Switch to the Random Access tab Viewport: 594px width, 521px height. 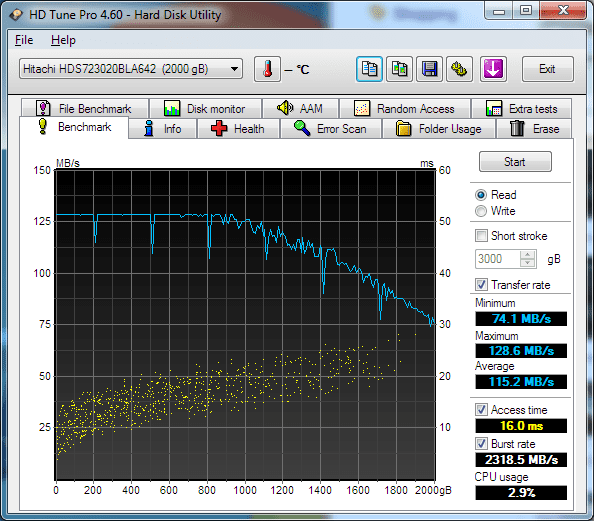(x=405, y=109)
